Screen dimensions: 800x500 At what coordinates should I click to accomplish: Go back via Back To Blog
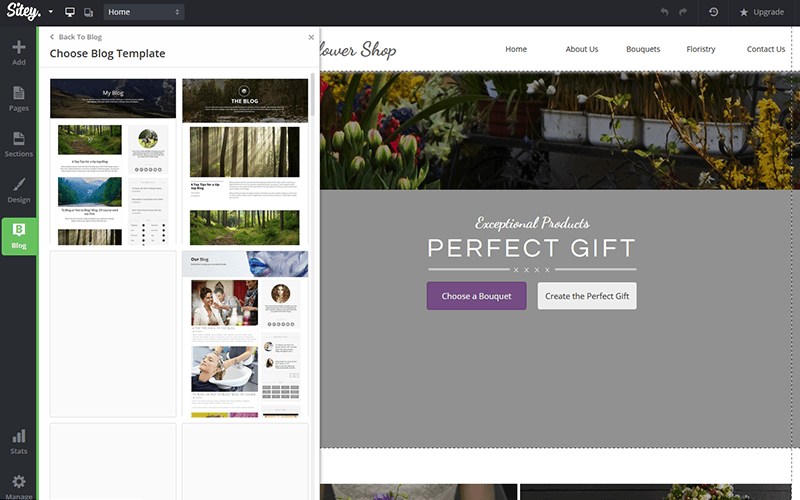click(x=76, y=37)
